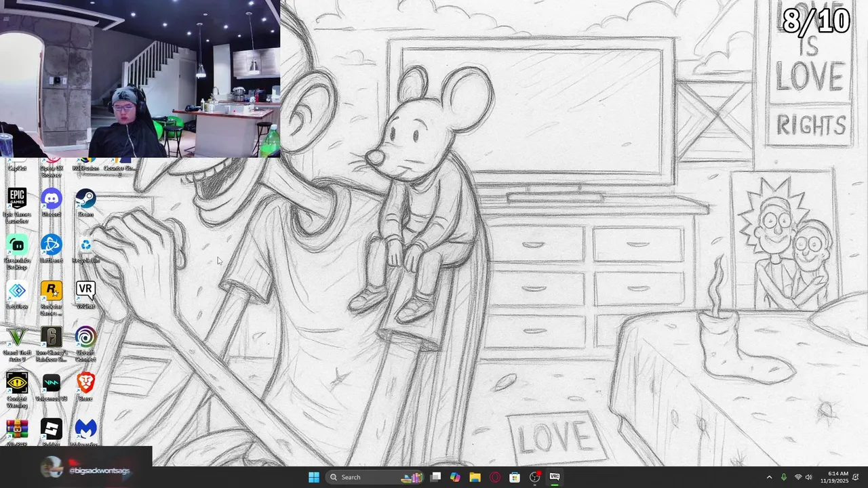Open the Streamlabs Desktop shortcut
This screenshot has width=868, height=488.
click(x=17, y=251)
